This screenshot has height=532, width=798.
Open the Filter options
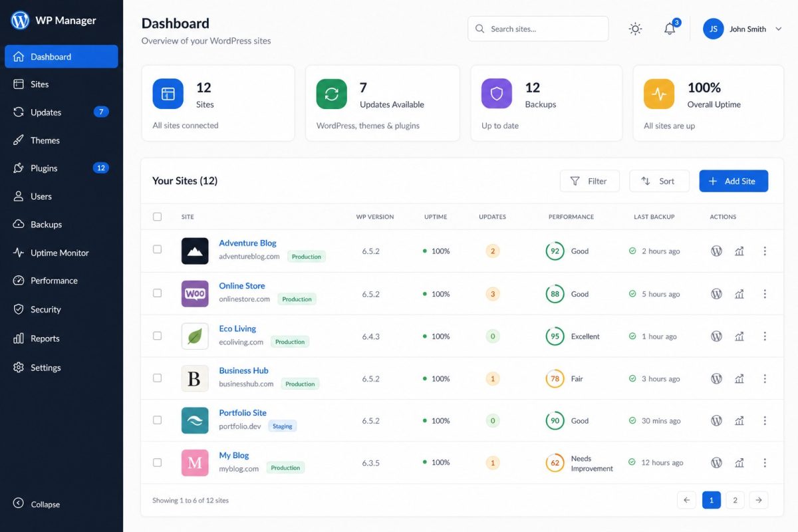tap(589, 181)
